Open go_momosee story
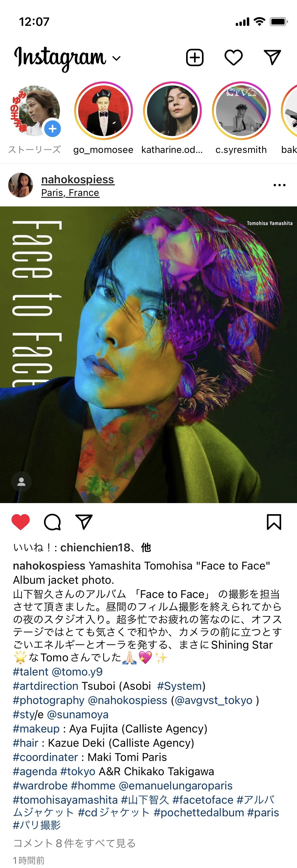297x868 pixels. pos(103,110)
